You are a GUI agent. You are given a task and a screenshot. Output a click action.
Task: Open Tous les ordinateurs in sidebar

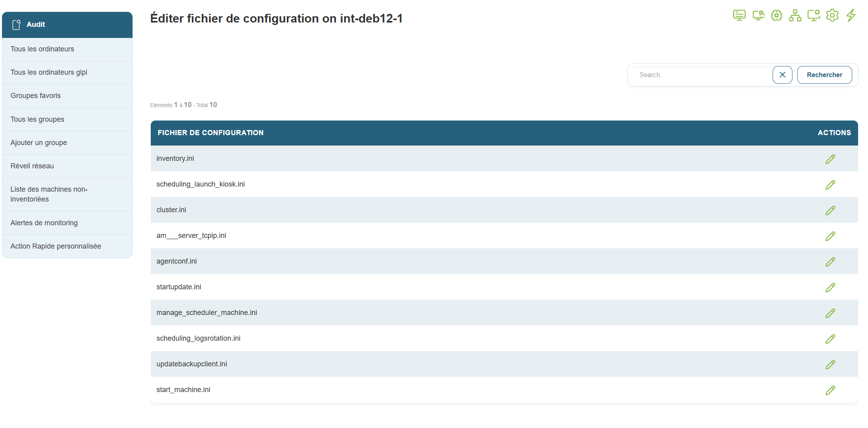click(42, 49)
